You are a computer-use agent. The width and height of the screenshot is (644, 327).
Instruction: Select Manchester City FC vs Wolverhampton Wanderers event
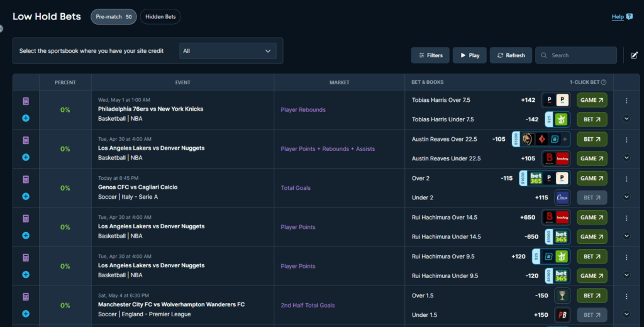171,304
